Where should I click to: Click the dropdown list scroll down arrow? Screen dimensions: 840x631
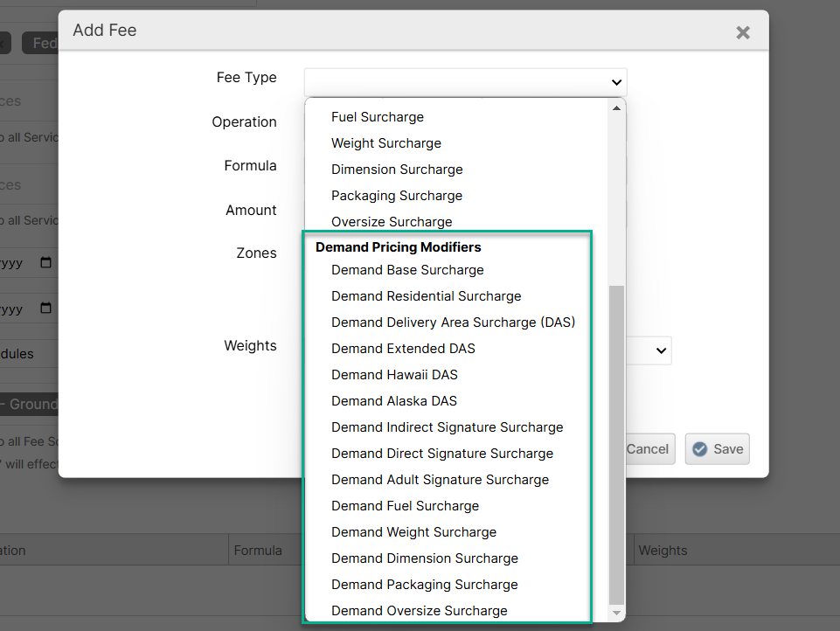[x=616, y=613]
